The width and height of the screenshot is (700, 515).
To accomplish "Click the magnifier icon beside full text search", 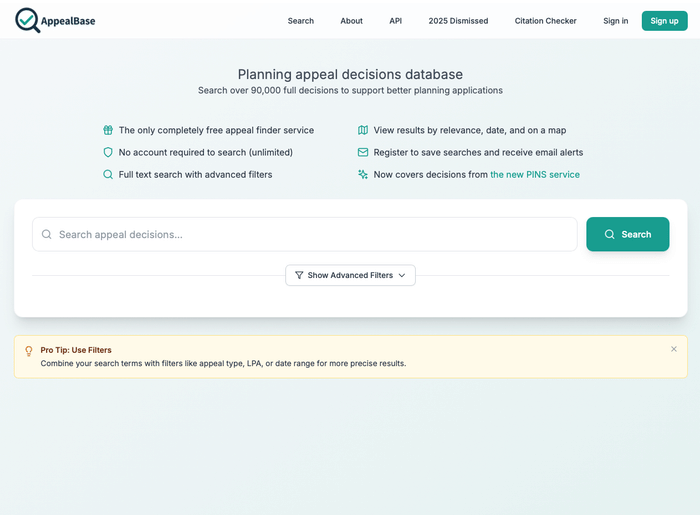I will click(108, 174).
